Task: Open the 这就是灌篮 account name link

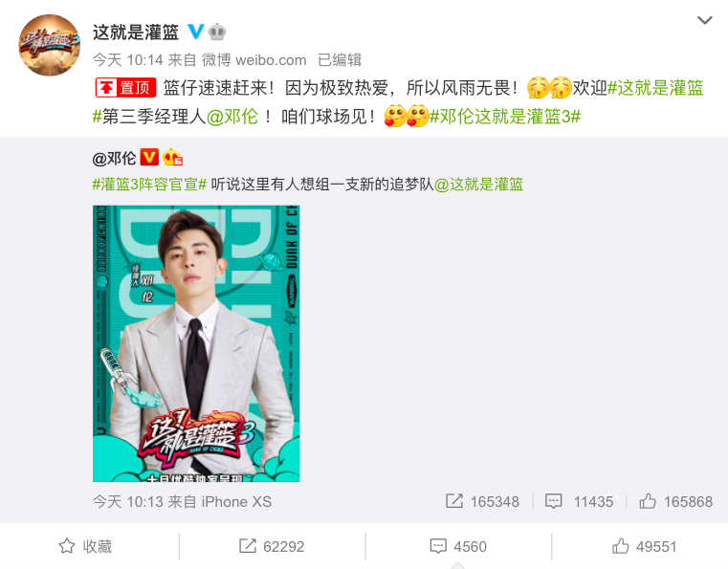Action: 136,32
